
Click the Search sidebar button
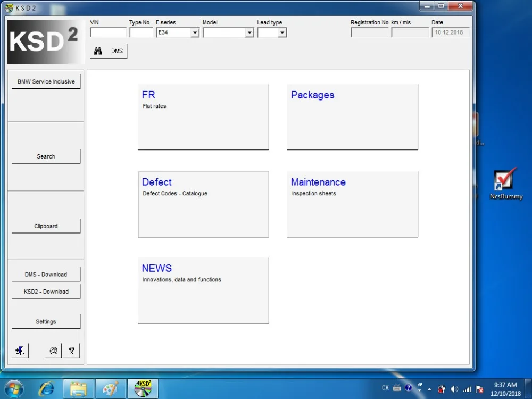[x=46, y=156]
